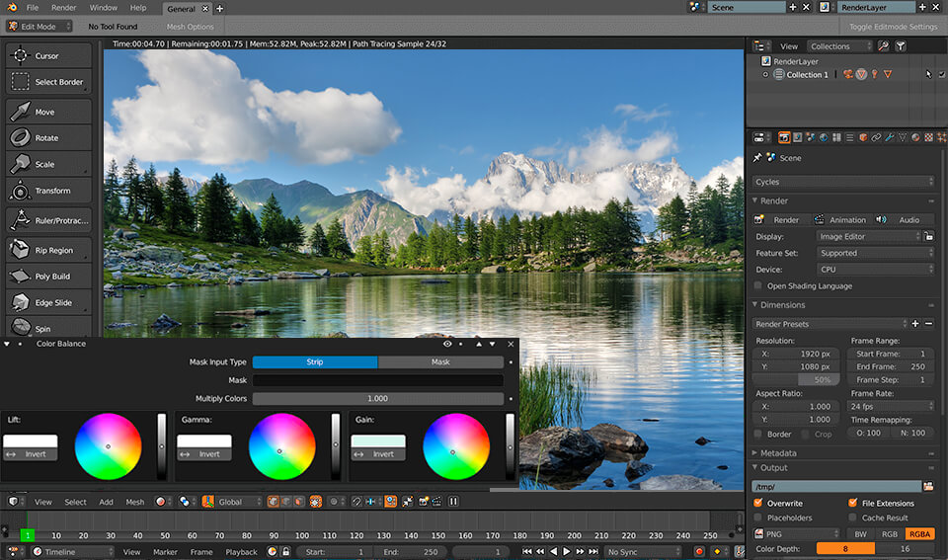Open the Window menu
The height and width of the screenshot is (560, 948).
[x=104, y=8]
